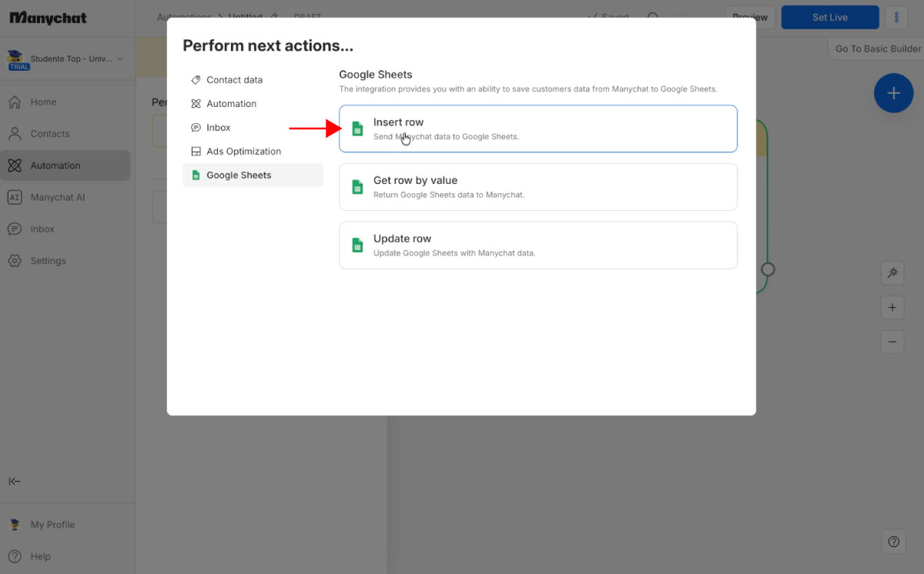Viewport: 924px width, 574px height.
Task: Open Help in sidebar
Action: pos(65,556)
